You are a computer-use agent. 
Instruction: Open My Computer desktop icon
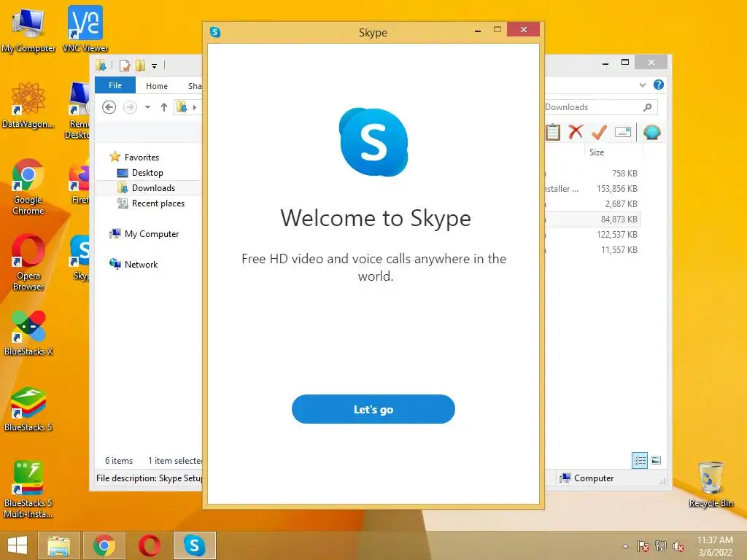28,29
